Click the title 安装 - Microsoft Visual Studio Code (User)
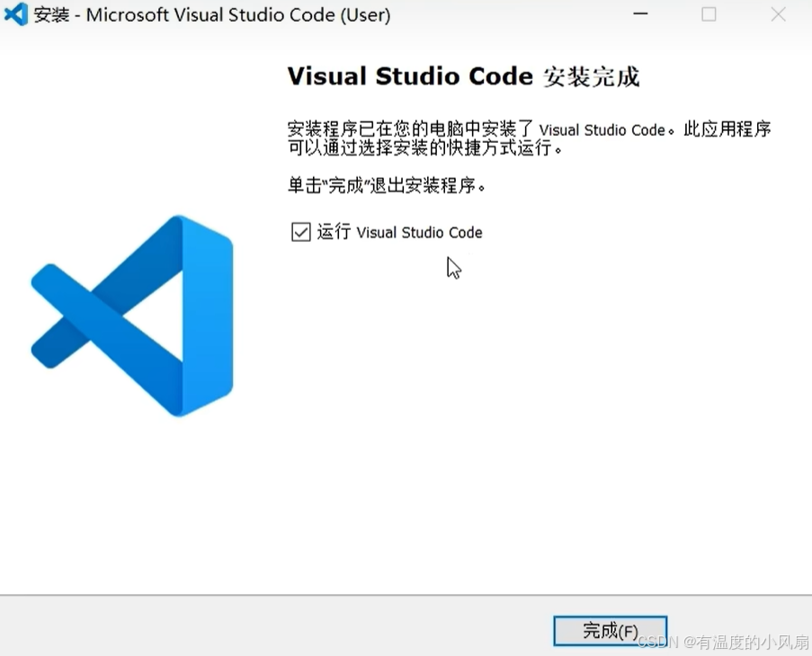Image resolution: width=812 pixels, height=656 pixels. pyautogui.click(x=212, y=14)
